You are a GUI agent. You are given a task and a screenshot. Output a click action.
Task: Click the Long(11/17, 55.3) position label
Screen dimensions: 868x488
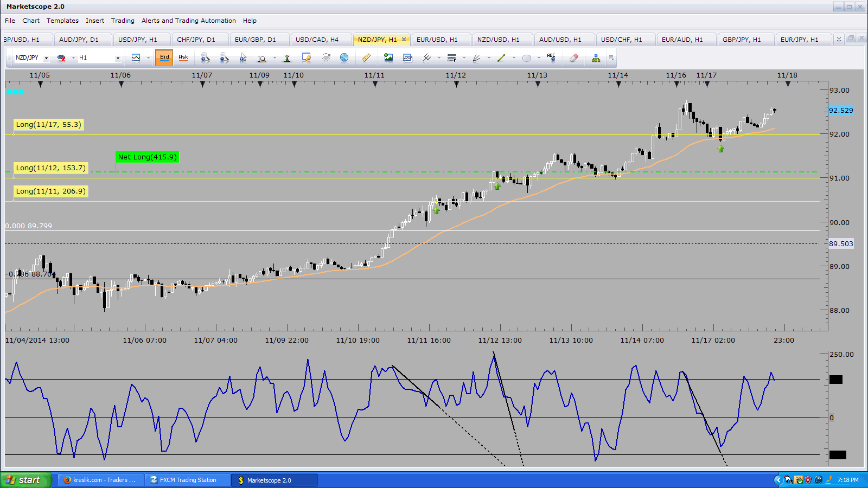tap(49, 125)
